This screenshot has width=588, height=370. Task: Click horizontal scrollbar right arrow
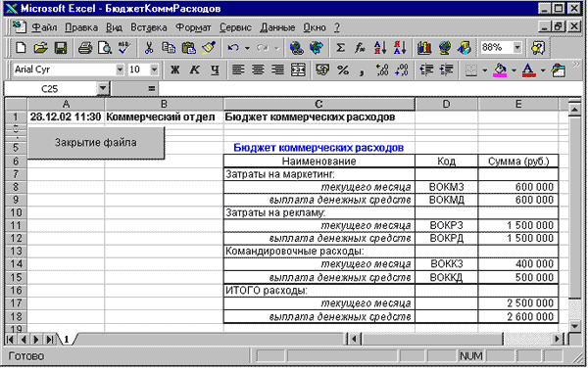(x=558, y=339)
